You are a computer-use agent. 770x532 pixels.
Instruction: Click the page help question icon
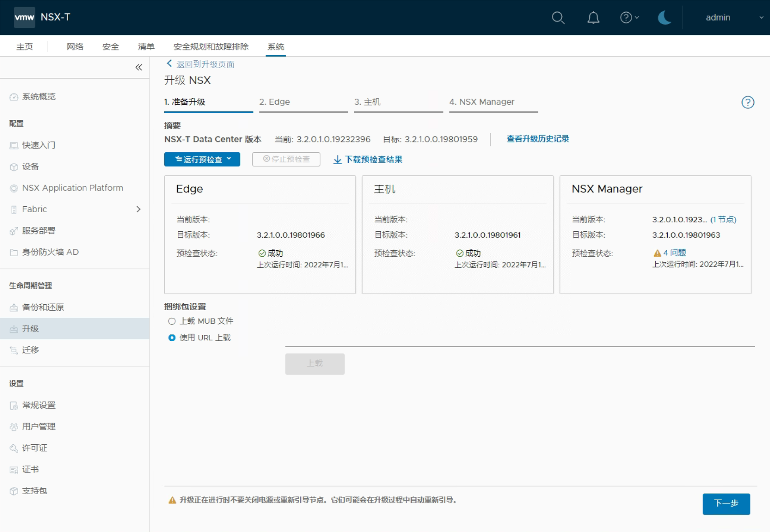click(x=747, y=102)
